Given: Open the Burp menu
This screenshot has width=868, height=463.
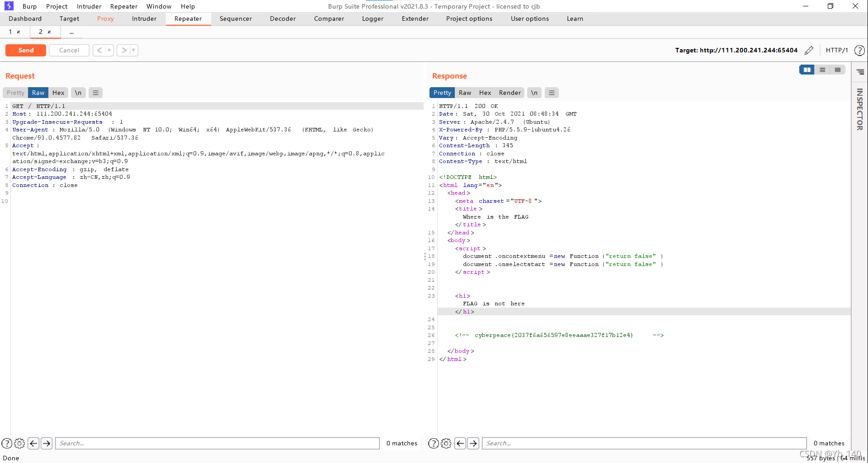Looking at the screenshot, I should click(x=29, y=6).
